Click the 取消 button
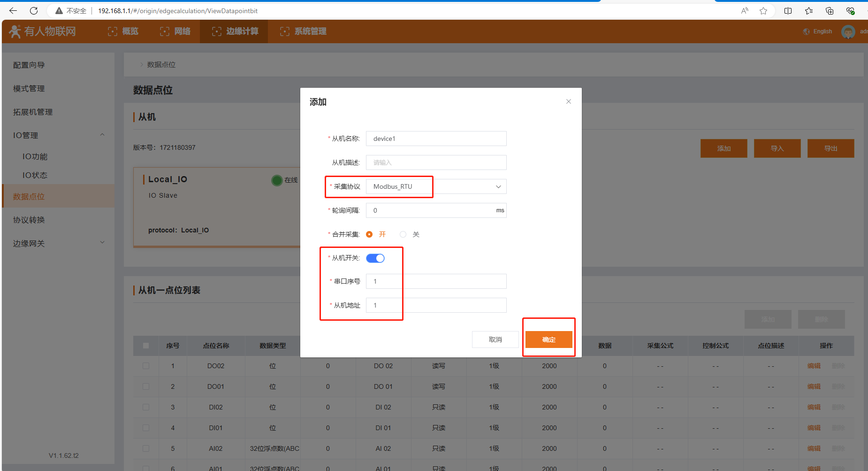The height and width of the screenshot is (471, 868). (x=495, y=340)
